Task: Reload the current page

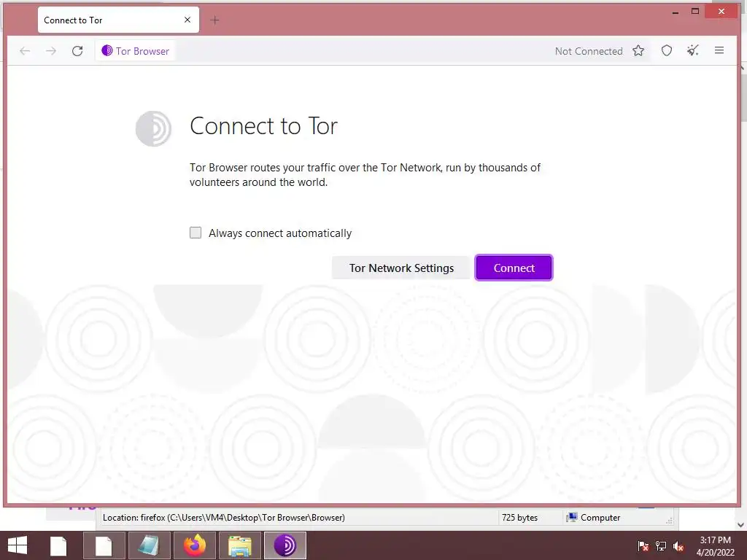Action: [x=77, y=51]
